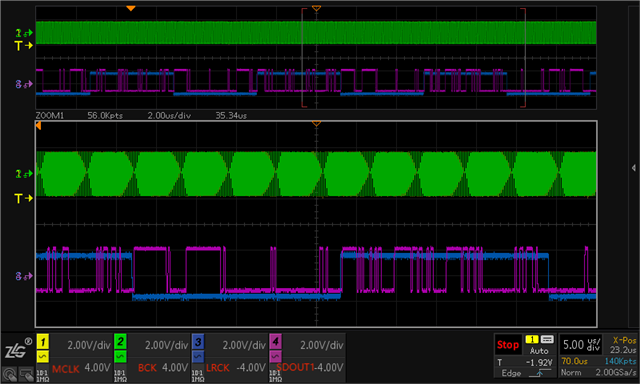This screenshot has width=640, height=384.
Task: Click the trigger settings icon next to source
Action: pyautogui.click(x=547, y=339)
